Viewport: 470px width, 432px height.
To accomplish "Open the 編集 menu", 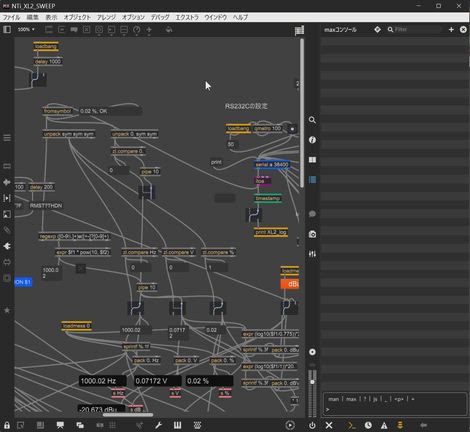I will coord(32,17).
